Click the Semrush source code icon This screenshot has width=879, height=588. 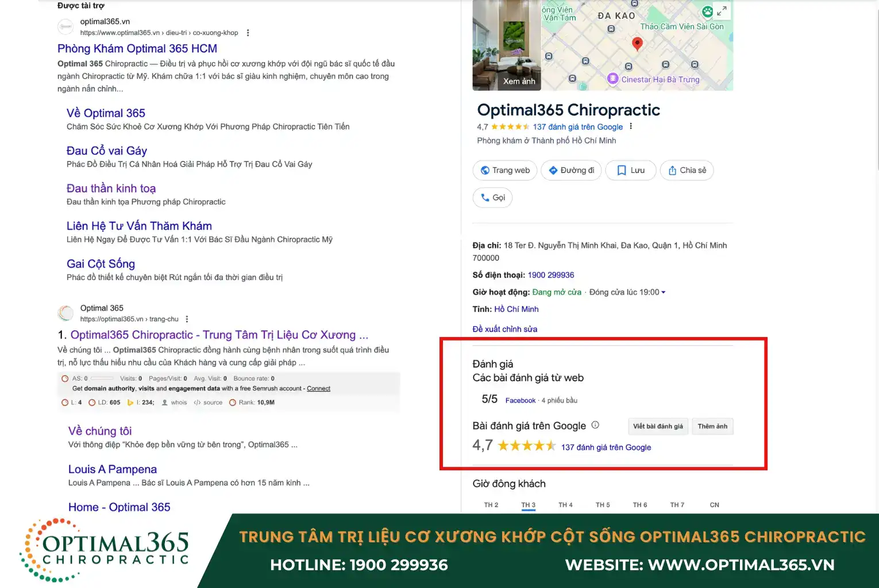click(198, 402)
